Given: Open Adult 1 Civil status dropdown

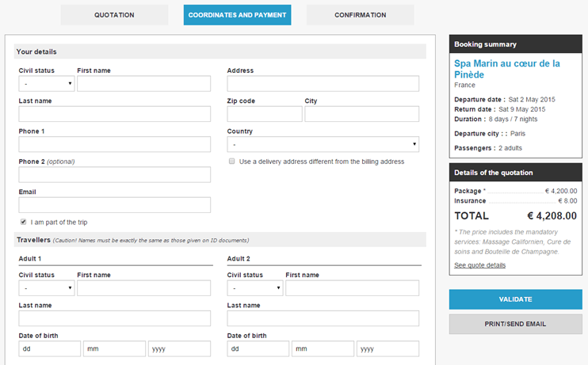Looking at the screenshot, I should pos(47,288).
